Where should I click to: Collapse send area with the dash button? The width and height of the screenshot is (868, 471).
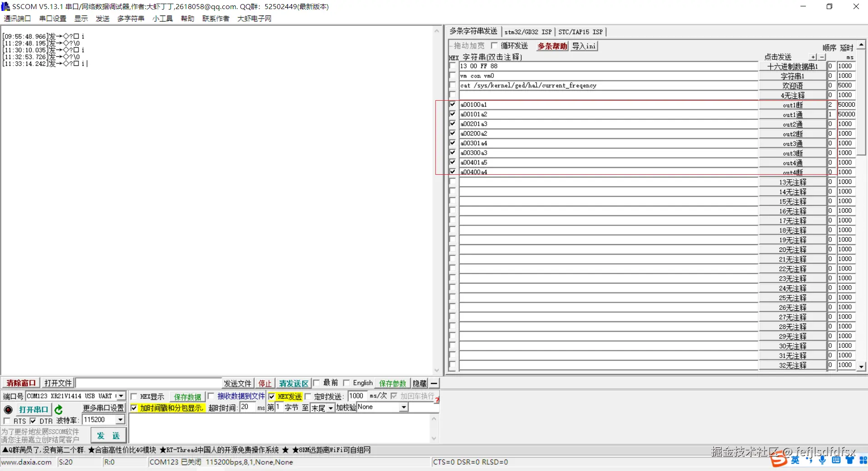pos(434,383)
